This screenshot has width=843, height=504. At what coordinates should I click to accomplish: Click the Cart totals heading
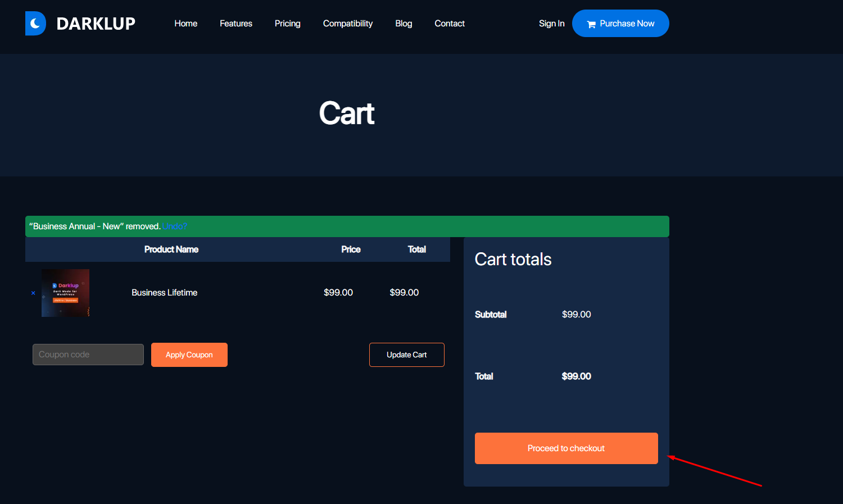click(x=513, y=259)
